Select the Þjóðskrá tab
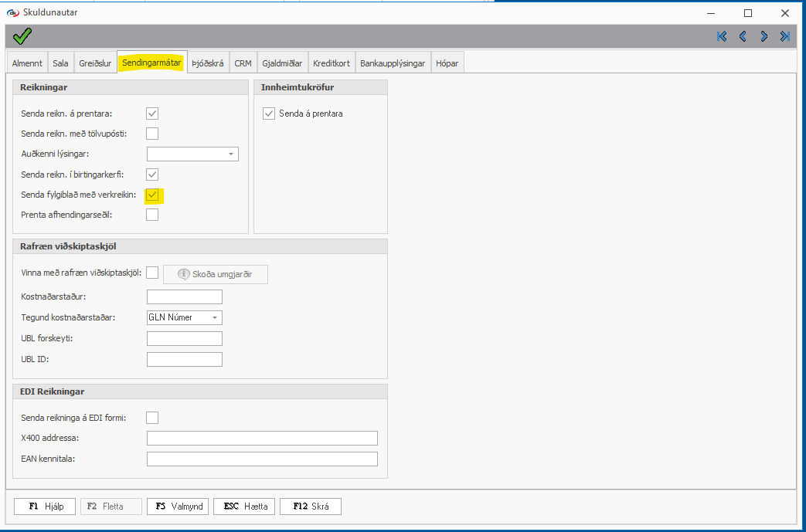 208,63
